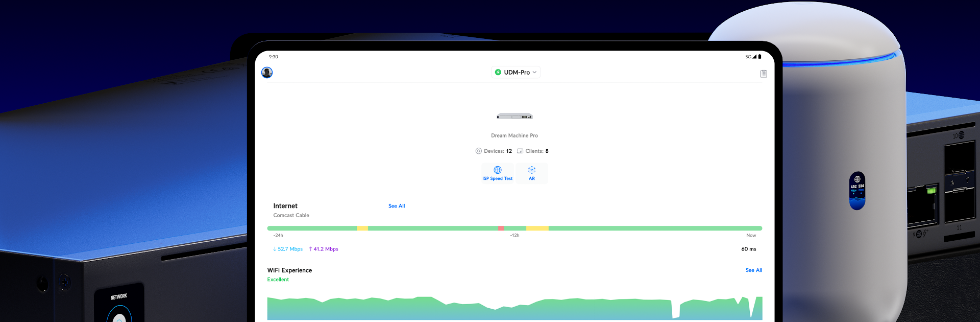Open the UDM-Pro console selector dropdown
This screenshot has width=980, height=322.
click(516, 73)
